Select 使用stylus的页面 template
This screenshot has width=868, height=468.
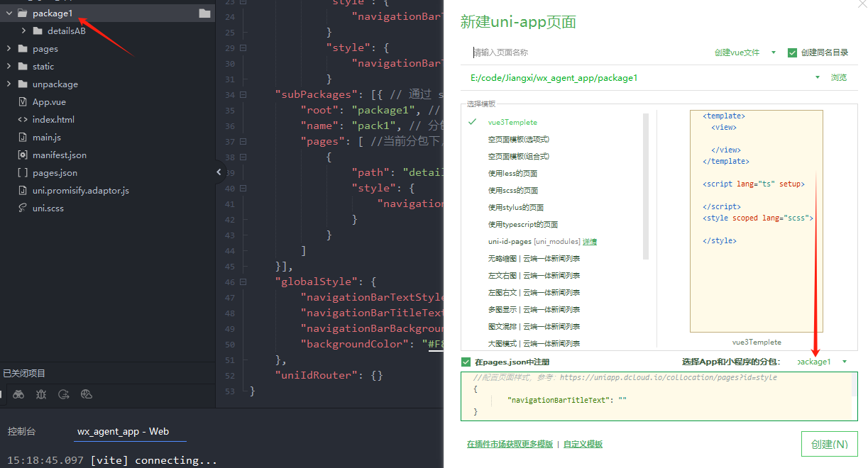coord(515,208)
